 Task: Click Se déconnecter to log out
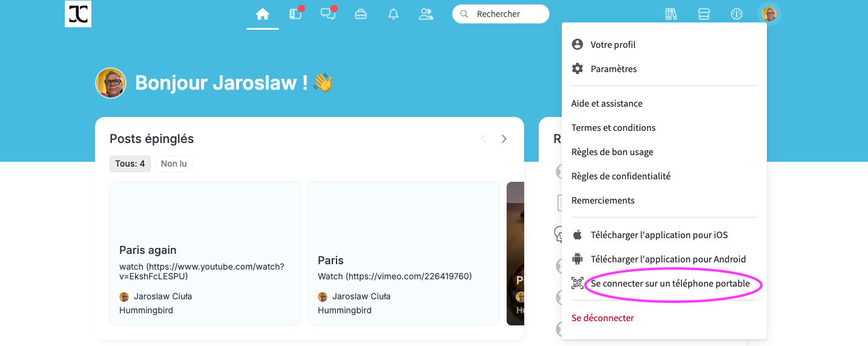tap(602, 318)
